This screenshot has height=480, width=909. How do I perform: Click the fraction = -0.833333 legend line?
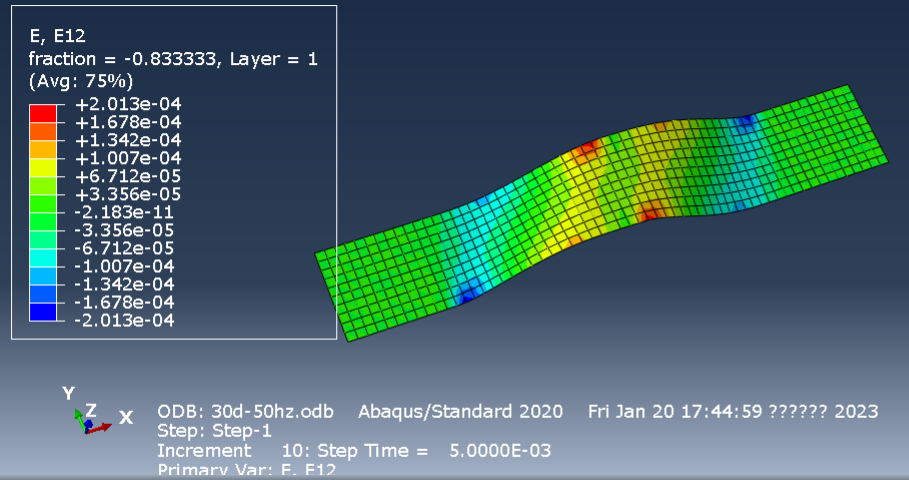pos(173,59)
